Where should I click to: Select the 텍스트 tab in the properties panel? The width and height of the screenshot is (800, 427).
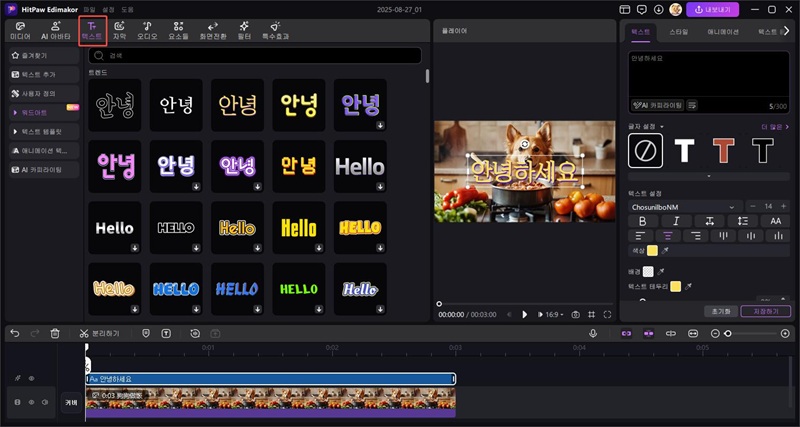click(638, 32)
